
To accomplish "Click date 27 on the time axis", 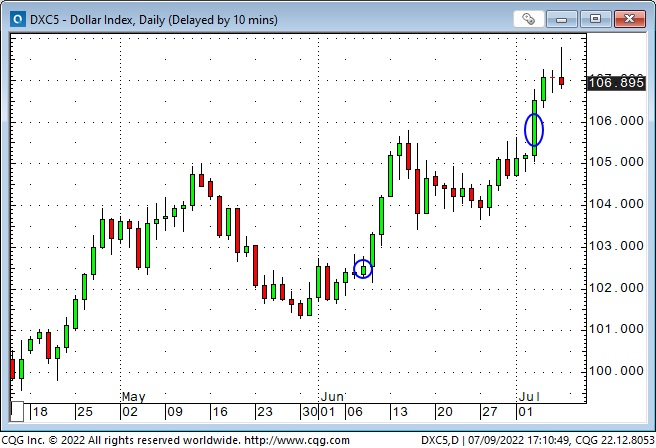I will tap(490, 412).
